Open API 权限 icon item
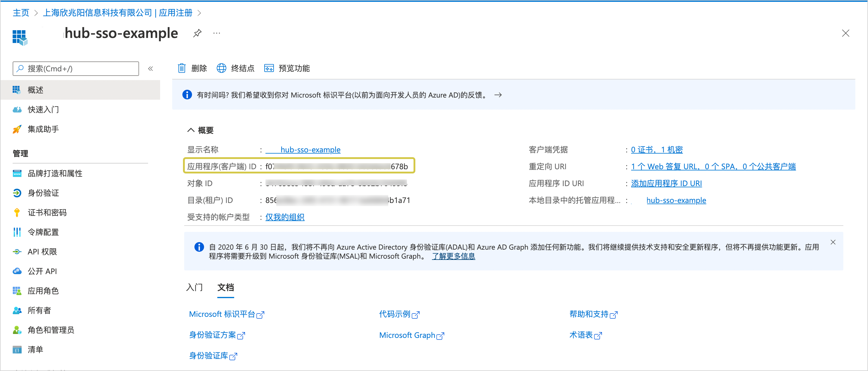 coord(17,252)
